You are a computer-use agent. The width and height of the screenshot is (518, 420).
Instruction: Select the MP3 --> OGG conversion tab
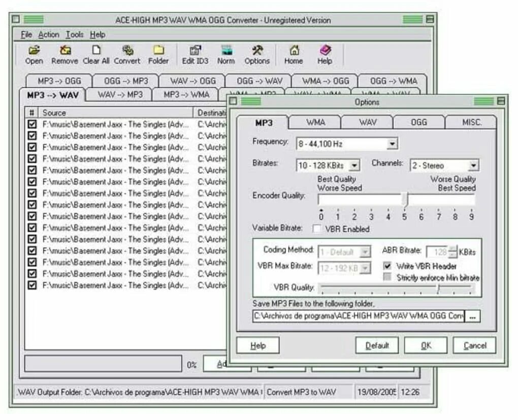pos(59,81)
